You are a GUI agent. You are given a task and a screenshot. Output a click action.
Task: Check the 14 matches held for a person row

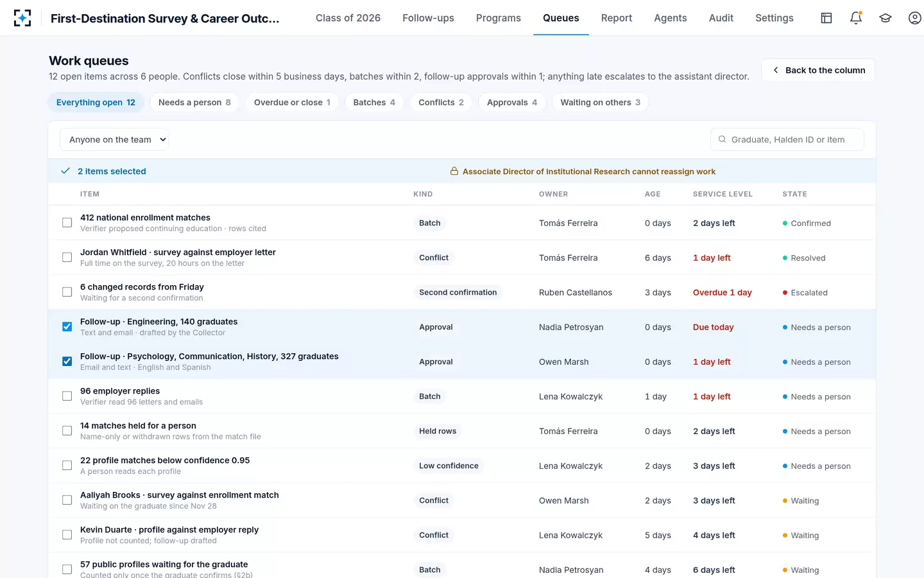click(x=67, y=431)
